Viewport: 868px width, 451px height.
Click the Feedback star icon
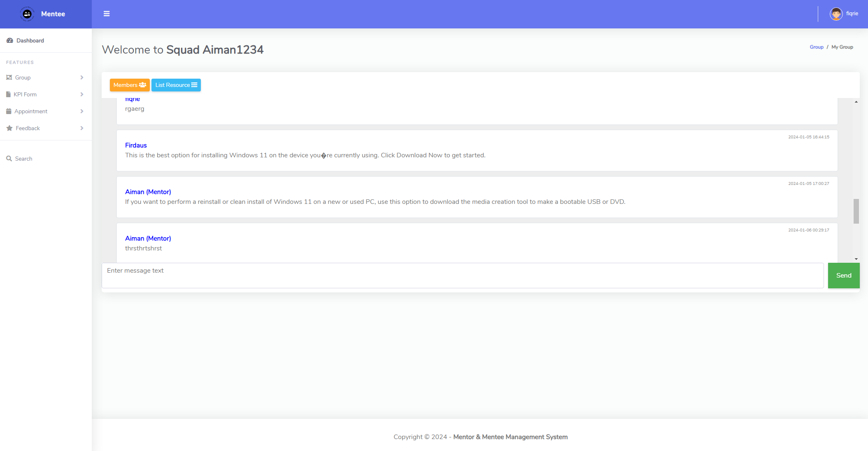pos(9,128)
